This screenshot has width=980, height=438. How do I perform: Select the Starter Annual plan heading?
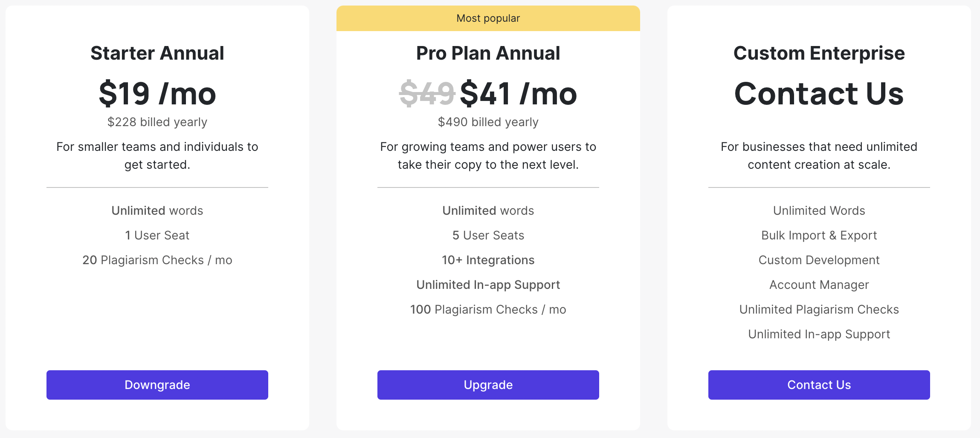coord(157,53)
